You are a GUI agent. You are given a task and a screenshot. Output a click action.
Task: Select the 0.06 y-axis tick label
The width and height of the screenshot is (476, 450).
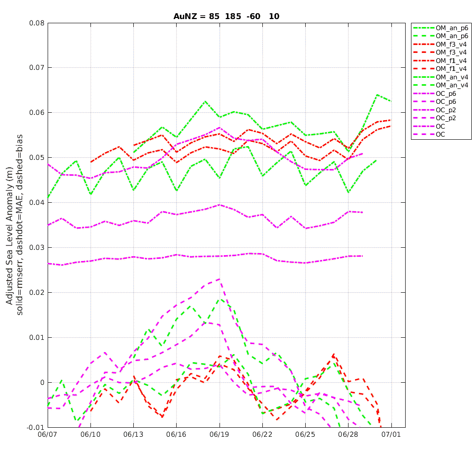click(x=36, y=112)
